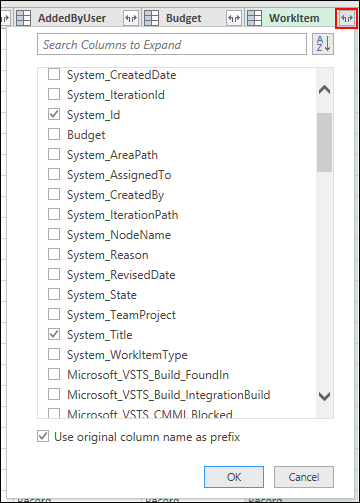Check the System_IterationId checkbox

click(x=54, y=94)
